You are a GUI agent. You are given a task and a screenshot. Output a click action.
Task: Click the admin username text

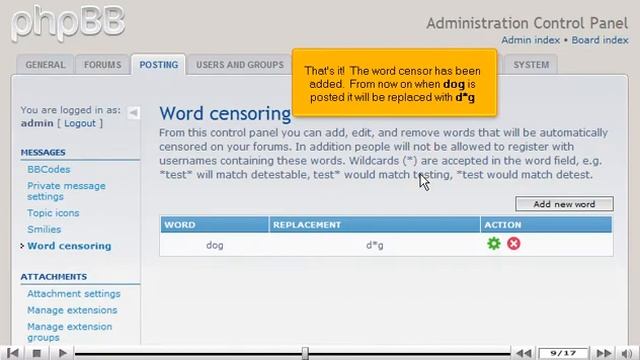click(37, 123)
